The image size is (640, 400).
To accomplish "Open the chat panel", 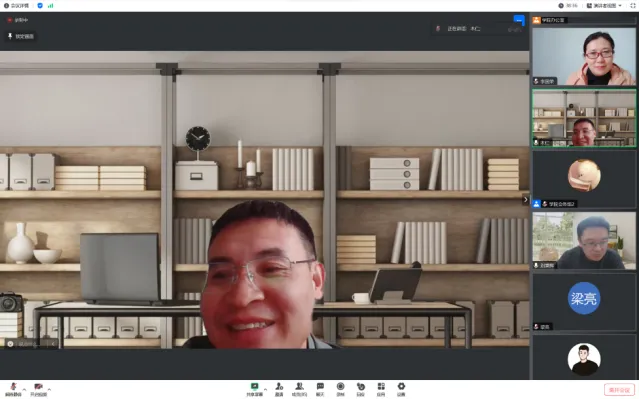I will tap(320, 387).
